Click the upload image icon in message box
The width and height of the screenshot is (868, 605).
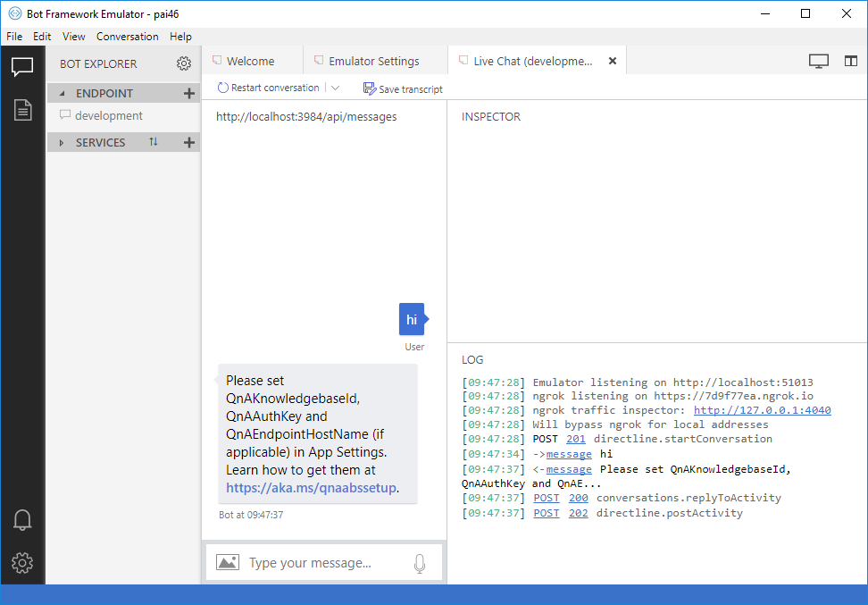[228, 562]
